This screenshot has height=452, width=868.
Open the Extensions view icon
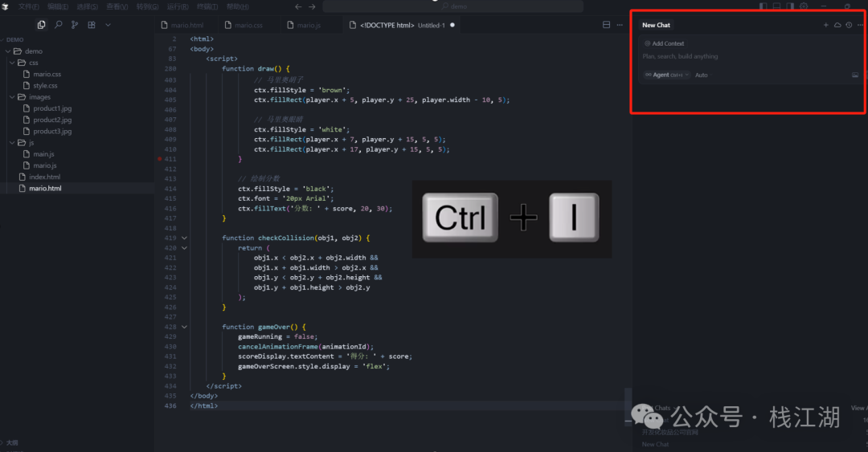[x=92, y=25]
